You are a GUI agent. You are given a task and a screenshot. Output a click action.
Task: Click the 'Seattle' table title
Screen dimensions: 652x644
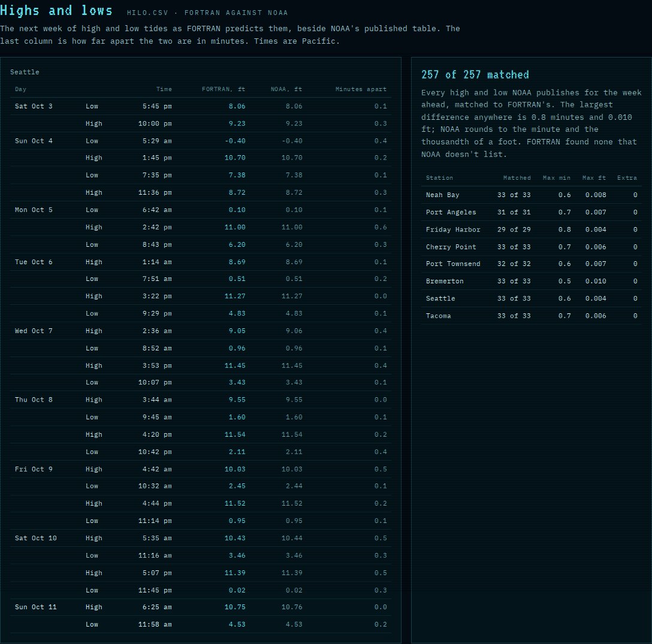(25, 72)
